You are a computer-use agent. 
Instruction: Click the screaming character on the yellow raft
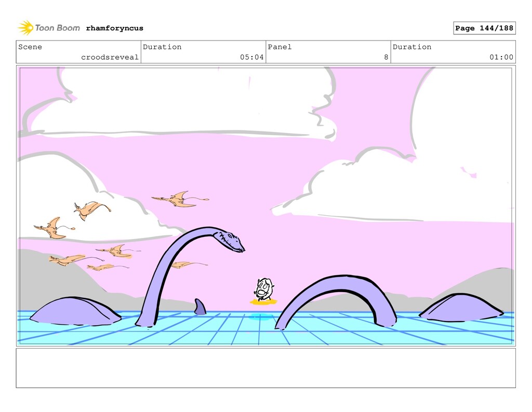tap(263, 290)
